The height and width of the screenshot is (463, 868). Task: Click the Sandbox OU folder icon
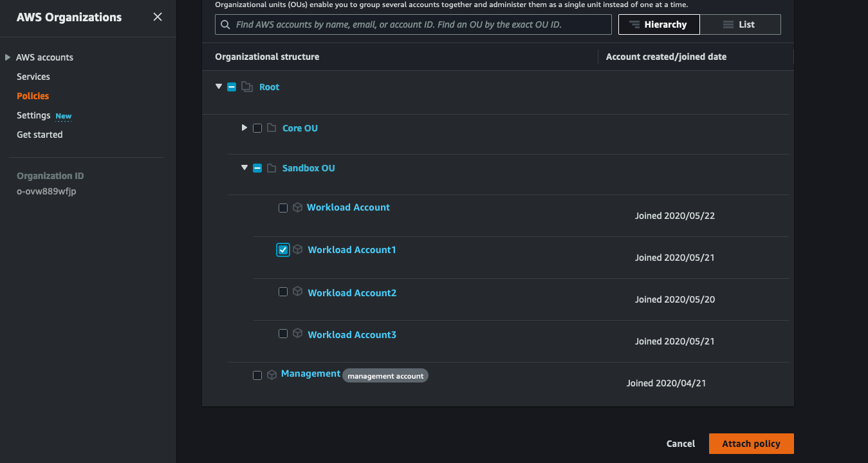pyautogui.click(x=273, y=167)
